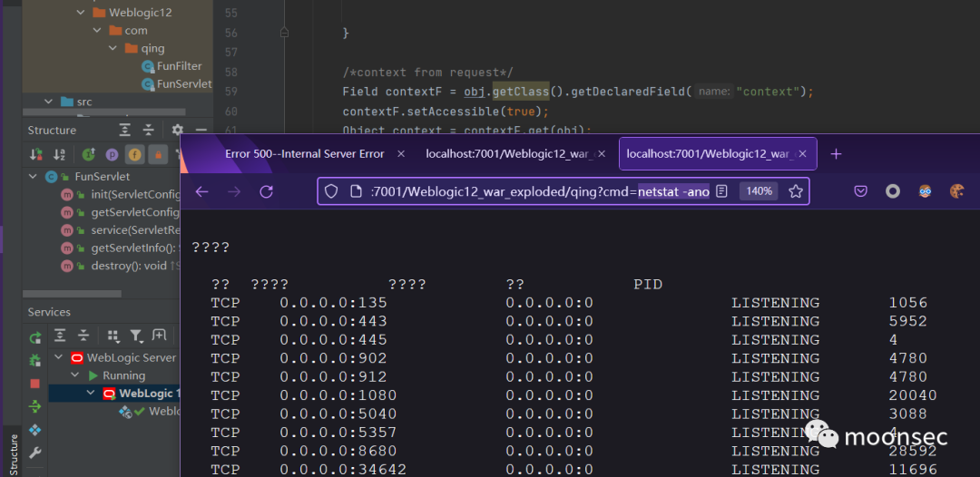980x477 pixels.
Task: Close the active localhost:7001 browser tab
Action: 802,153
